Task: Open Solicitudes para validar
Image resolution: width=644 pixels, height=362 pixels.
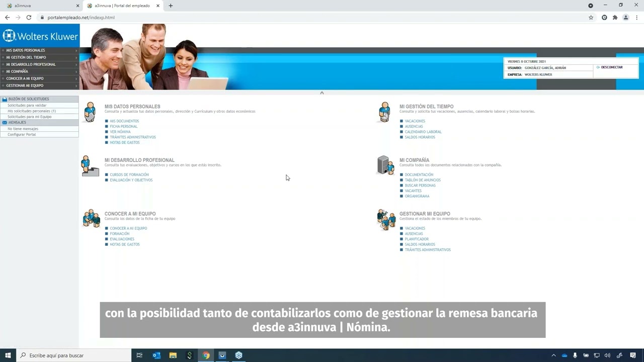Action: (x=27, y=106)
